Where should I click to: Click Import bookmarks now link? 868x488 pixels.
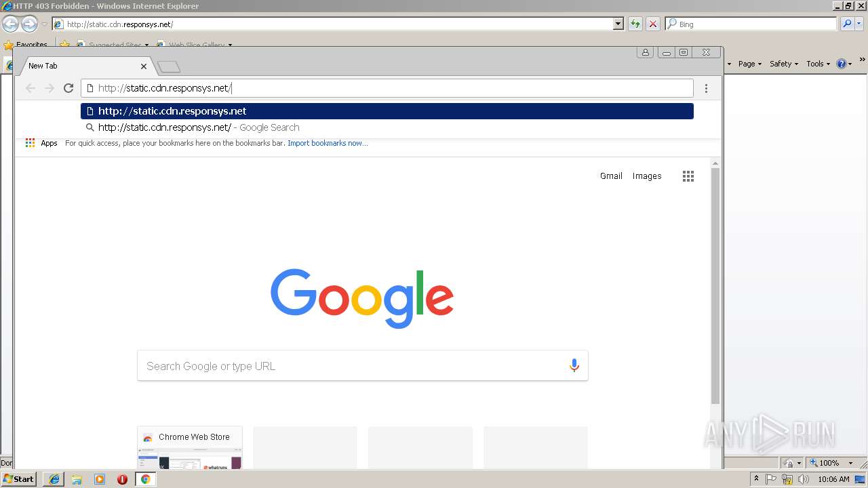[x=328, y=143]
